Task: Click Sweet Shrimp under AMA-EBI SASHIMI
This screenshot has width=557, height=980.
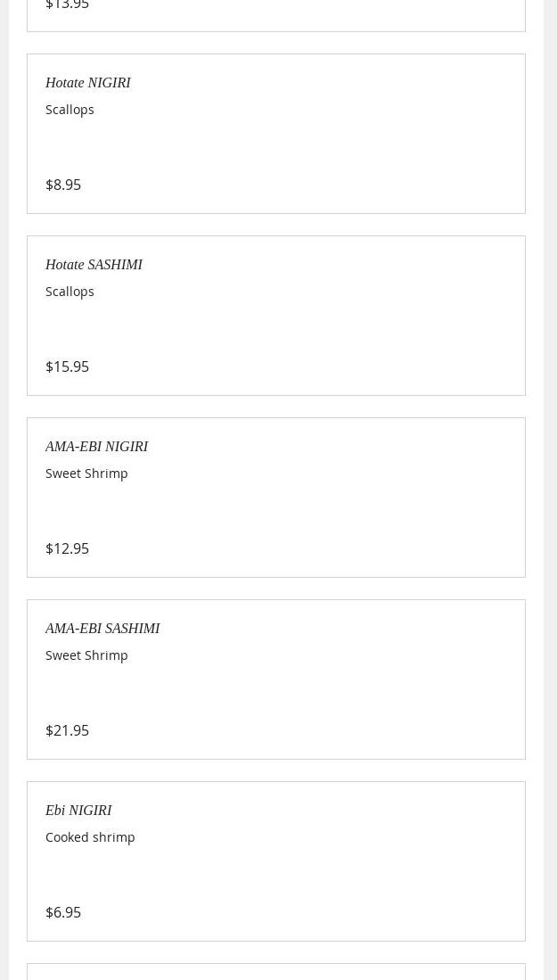Action: tap(86, 655)
